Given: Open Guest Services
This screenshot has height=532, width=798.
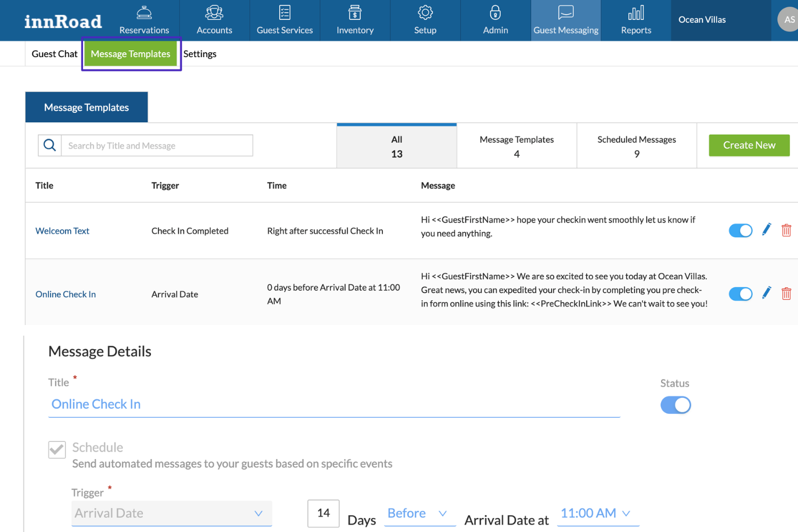Looking at the screenshot, I should tap(285, 20).
